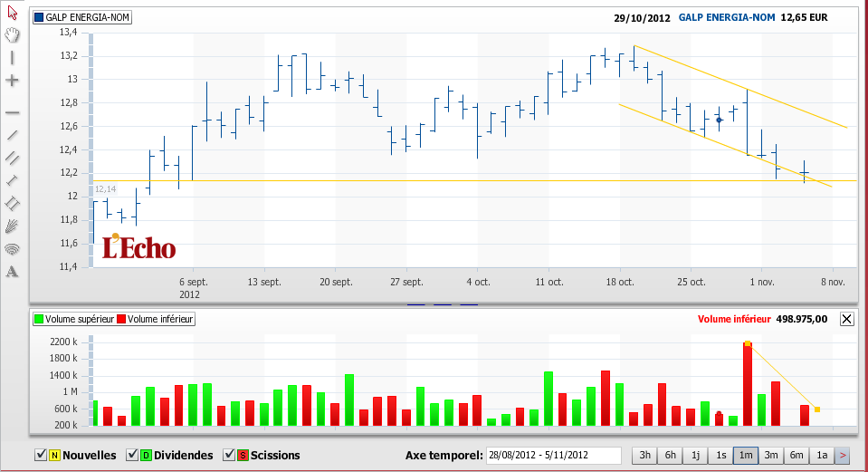Click the 12,14 horizontal line price label
868x472 pixels.
105,189
